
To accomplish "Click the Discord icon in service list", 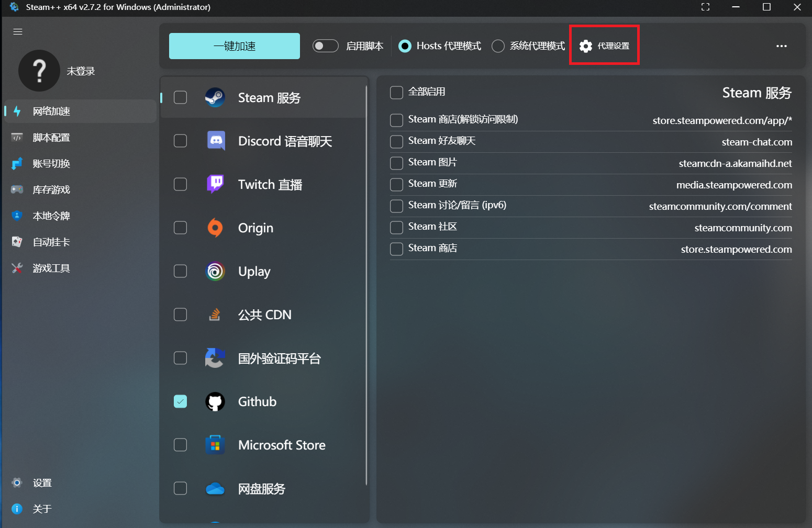I will click(215, 141).
